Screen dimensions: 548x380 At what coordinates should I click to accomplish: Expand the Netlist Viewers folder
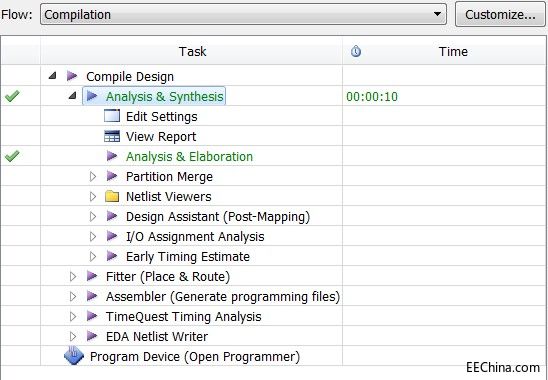93,196
